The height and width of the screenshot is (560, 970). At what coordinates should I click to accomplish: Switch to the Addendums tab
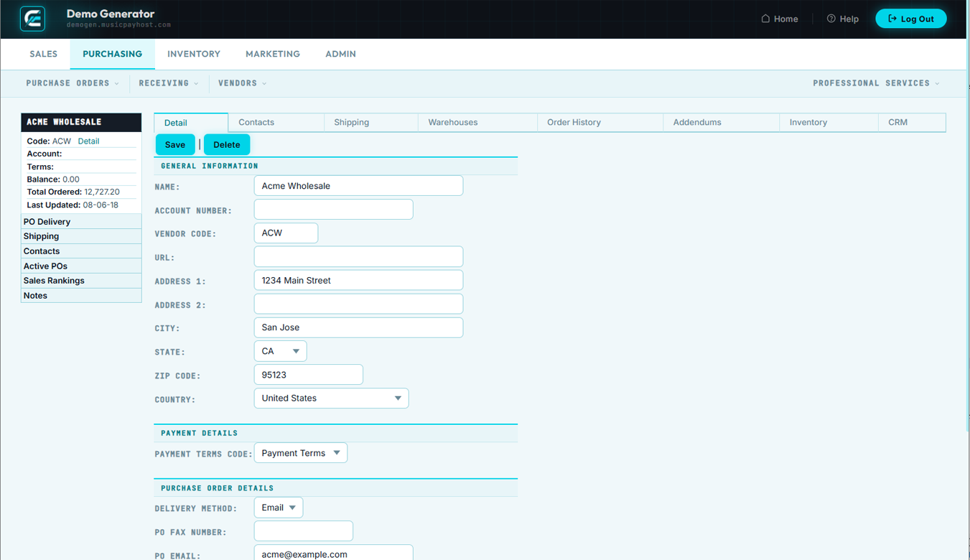pos(721,122)
